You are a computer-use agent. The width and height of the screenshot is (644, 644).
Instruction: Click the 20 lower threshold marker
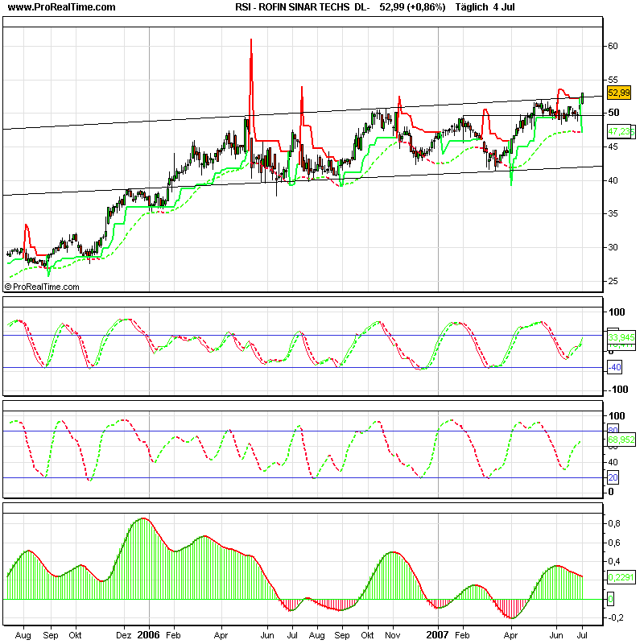(x=615, y=476)
